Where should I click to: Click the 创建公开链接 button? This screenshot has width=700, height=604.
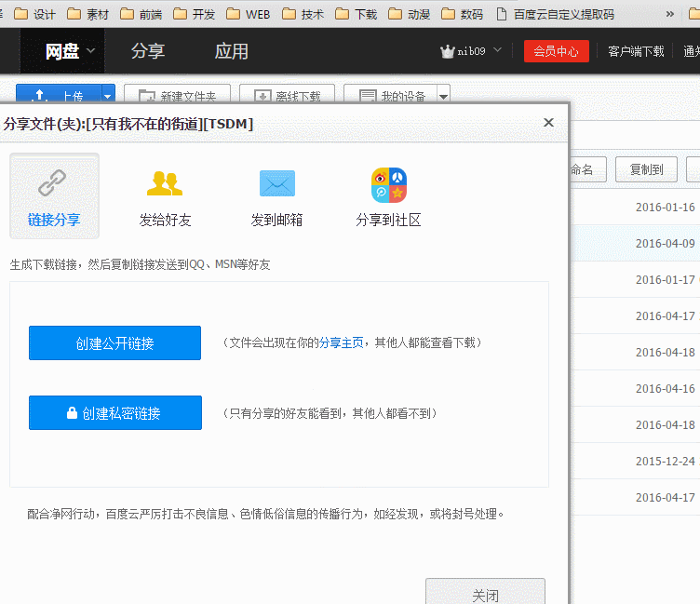pos(114,343)
